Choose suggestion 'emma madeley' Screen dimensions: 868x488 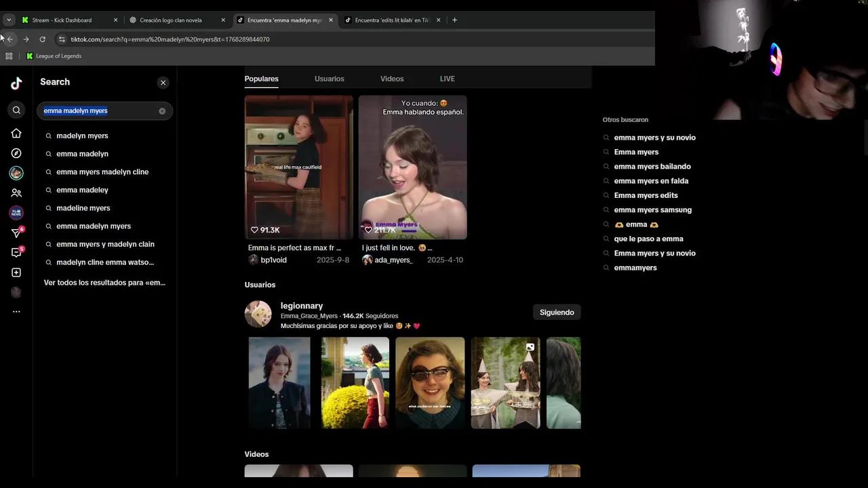point(82,190)
